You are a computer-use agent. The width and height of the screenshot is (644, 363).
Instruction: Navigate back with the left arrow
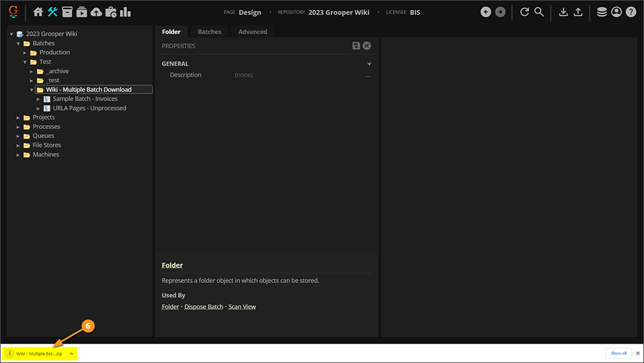click(x=486, y=12)
